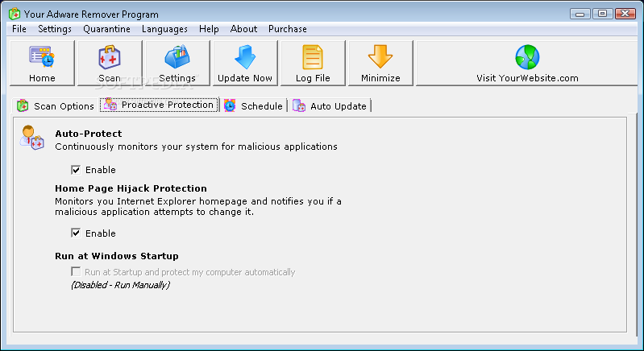Viewport: 644px width, 351px height.
Task: Click the Auto-Protect heading text
Action: (89, 134)
